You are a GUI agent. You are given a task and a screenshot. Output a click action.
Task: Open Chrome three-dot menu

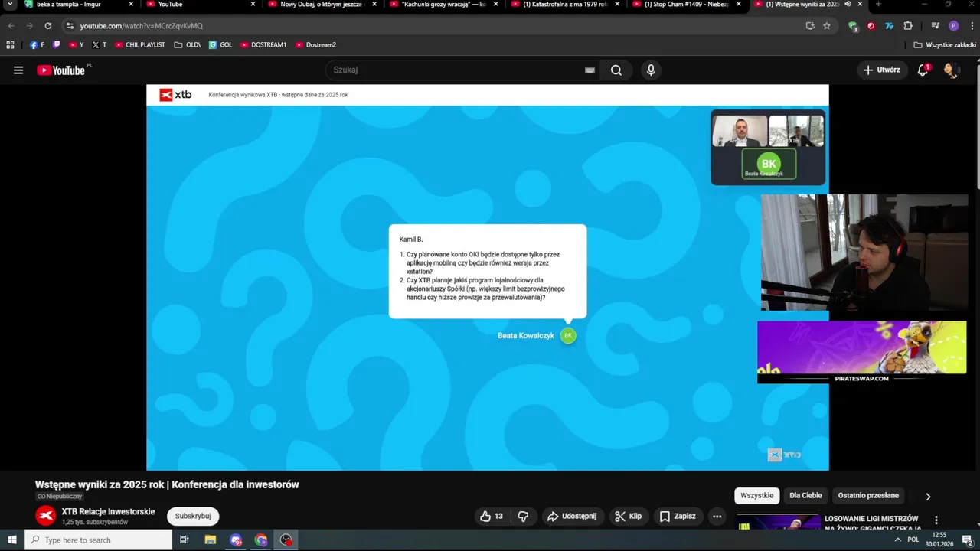pyautogui.click(x=972, y=25)
